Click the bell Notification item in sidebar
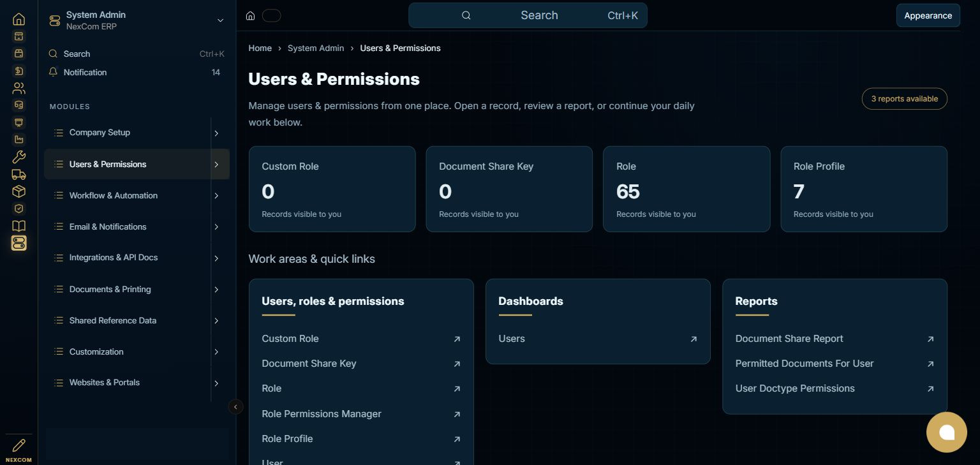 pos(134,72)
